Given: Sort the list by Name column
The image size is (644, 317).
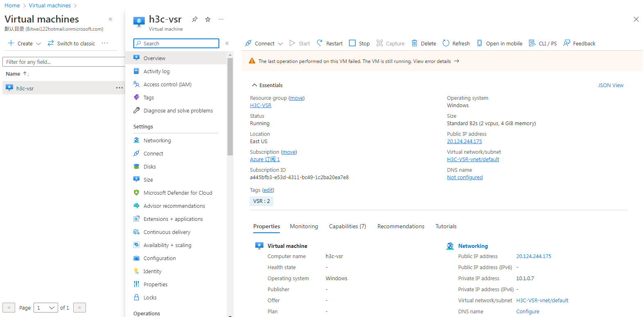Looking at the screenshot, I should point(17,74).
